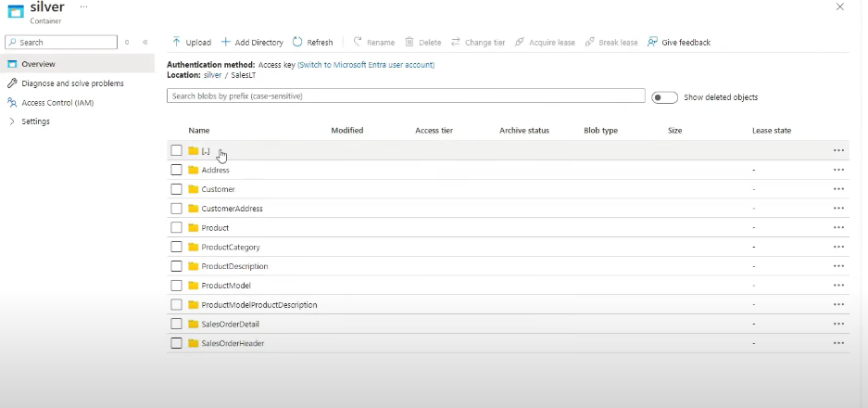Click the Add Directory plus icon
Viewport: 868px width, 408px height.
point(226,43)
